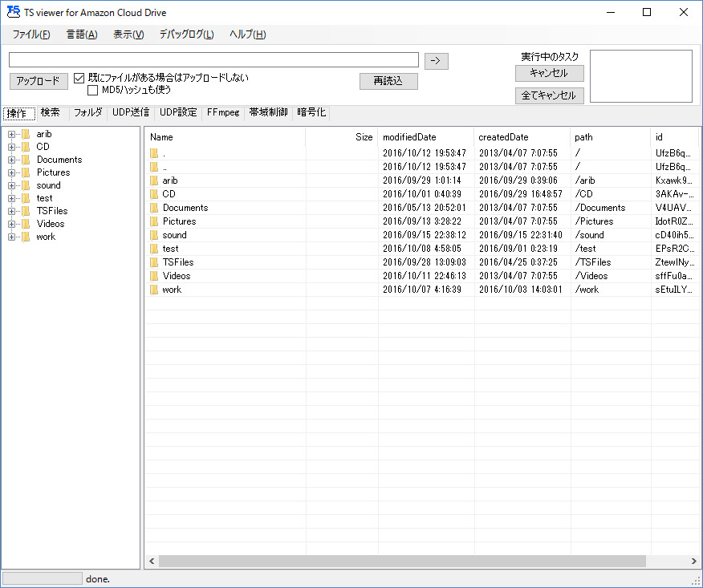Click the horizontal scrollbar of file list
The image size is (703, 588).
[401, 562]
